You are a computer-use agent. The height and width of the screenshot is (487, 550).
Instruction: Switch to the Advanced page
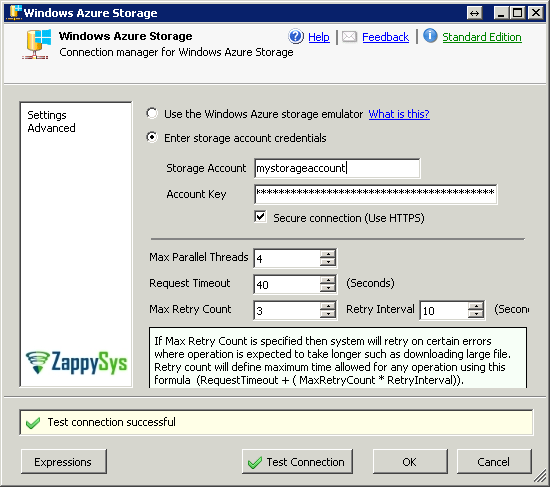pos(52,128)
